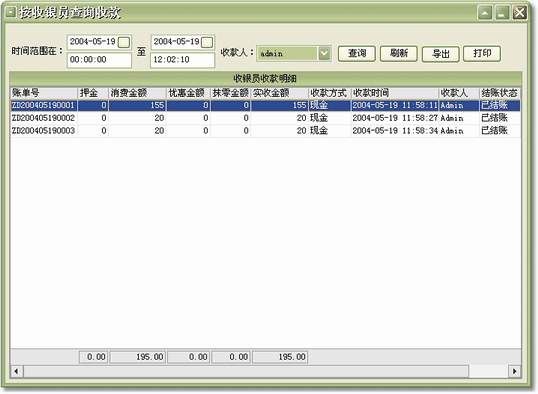Click the horizontal scrollbar track
The height and width of the screenshot is (394, 538).
coord(246,371)
